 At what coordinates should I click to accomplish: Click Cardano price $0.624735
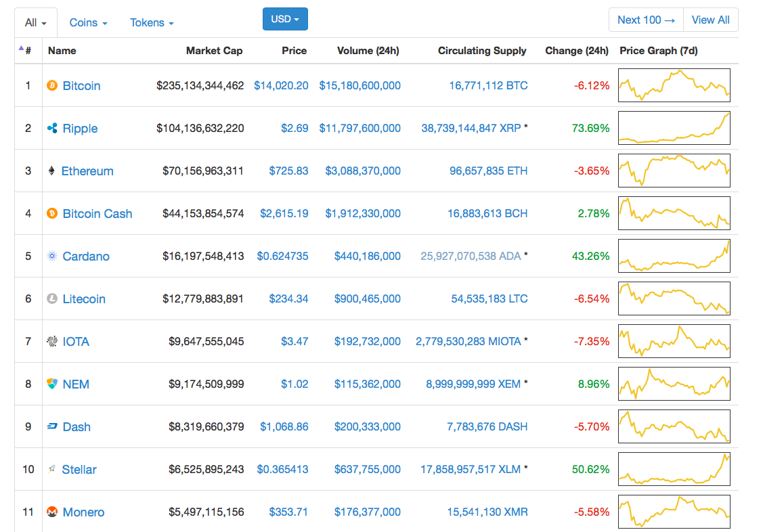[x=283, y=257]
